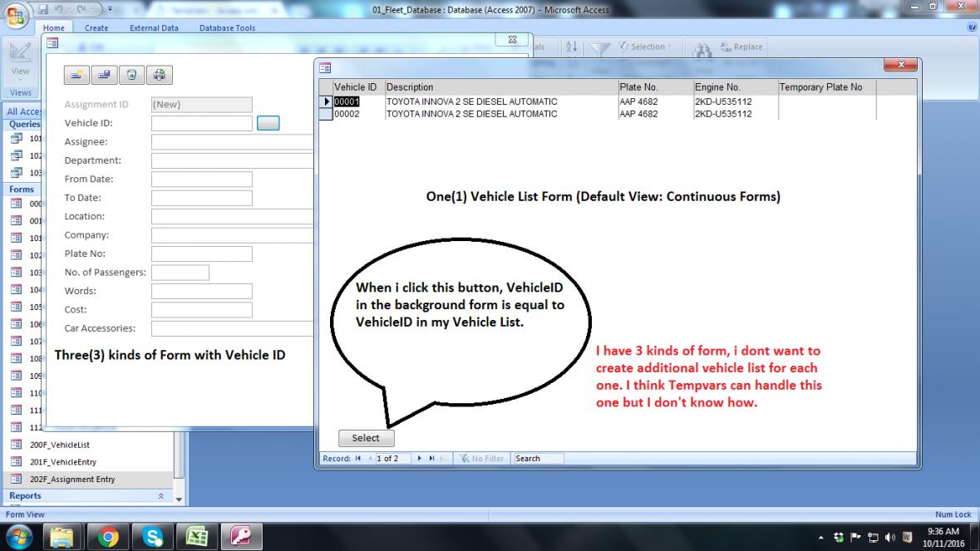Go to first record in navigation bar
Screen dimensions: 980x551
pos(358,459)
